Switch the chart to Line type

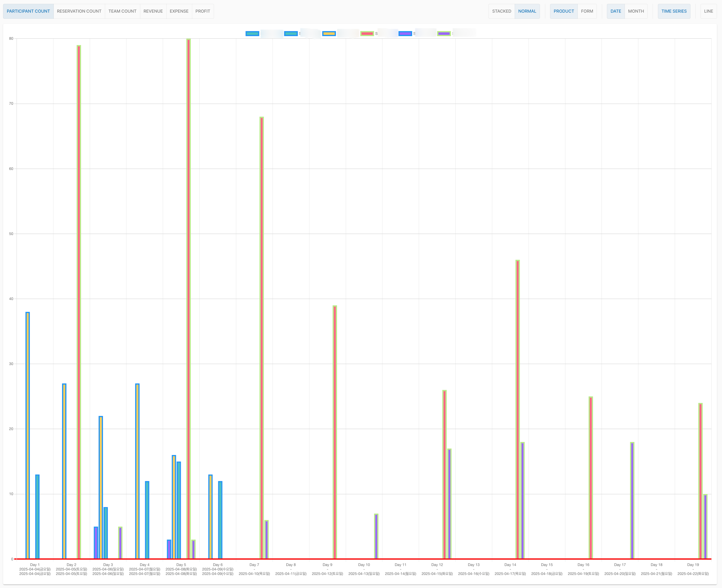pos(708,11)
